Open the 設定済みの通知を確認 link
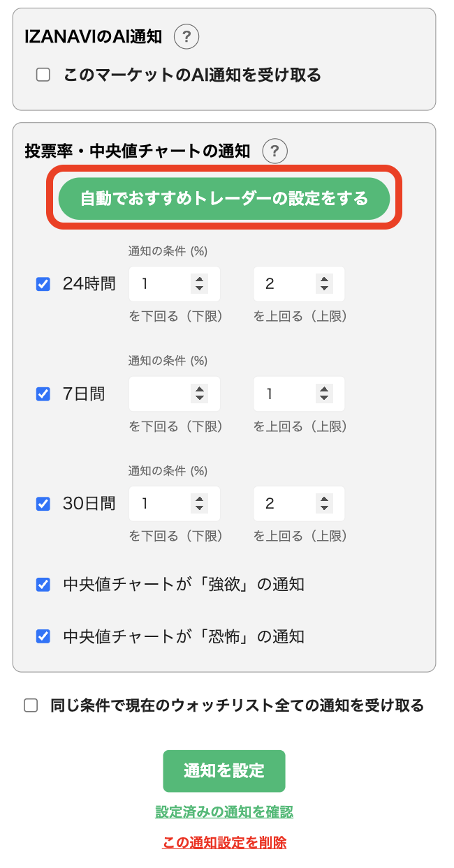The width and height of the screenshot is (454, 868). click(224, 814)
